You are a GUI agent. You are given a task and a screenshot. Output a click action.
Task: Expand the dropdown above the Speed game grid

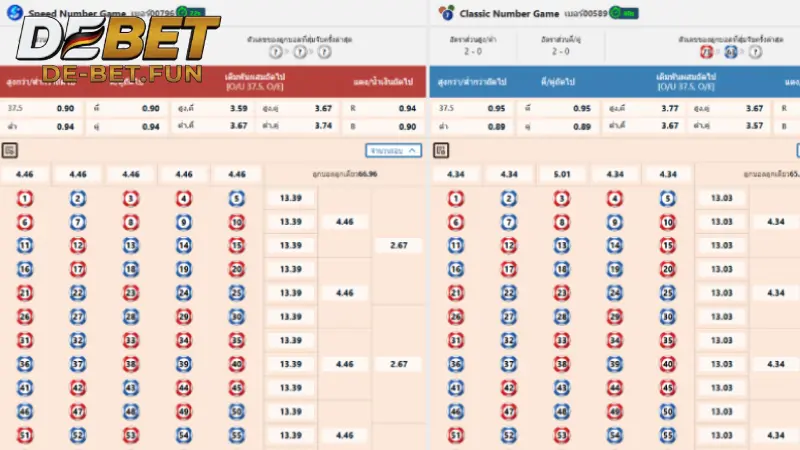(393, 151)
